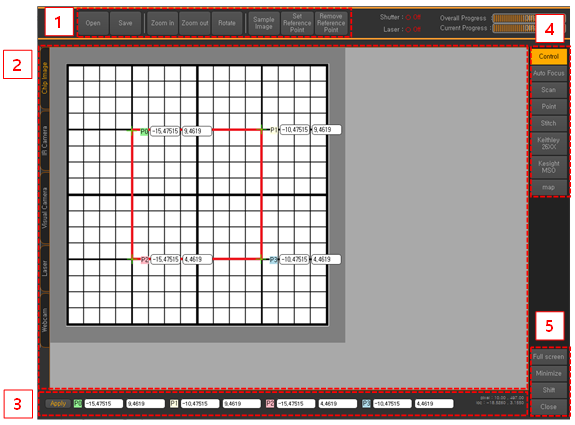Click the Zoom out button
Viewport: 575px width, 425px height.
[195, 23]
